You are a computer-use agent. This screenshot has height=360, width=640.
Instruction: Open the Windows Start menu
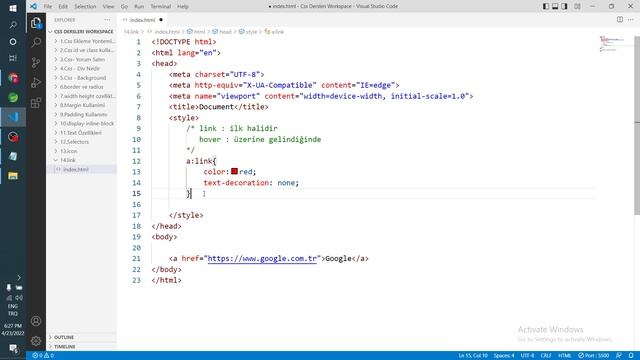pyautogui.click(x=13, y=8)
